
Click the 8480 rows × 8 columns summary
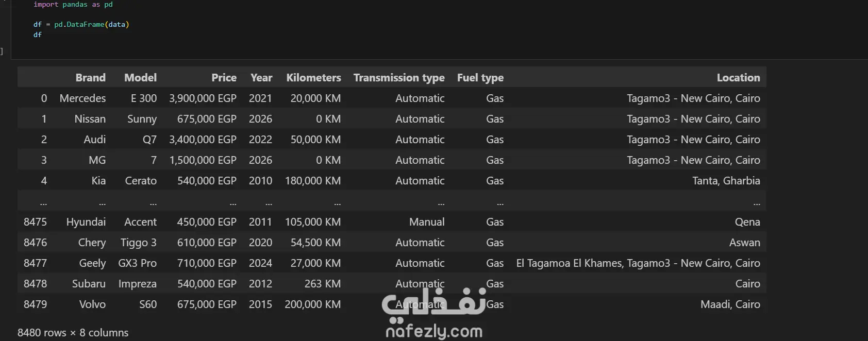[73, 333]
